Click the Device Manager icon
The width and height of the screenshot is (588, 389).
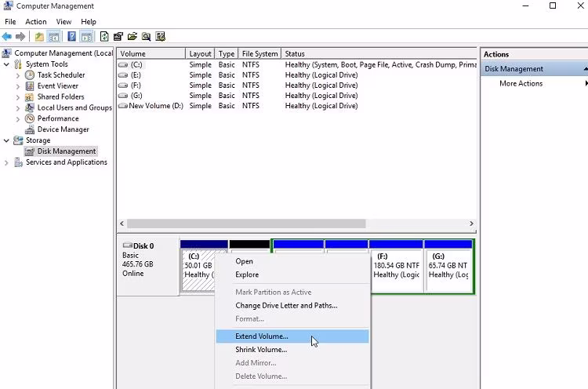point(30,129)
